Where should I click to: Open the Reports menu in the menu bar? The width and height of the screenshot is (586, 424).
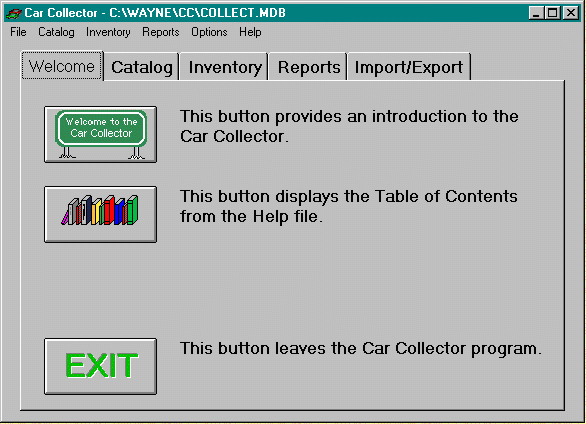point(161,32)
